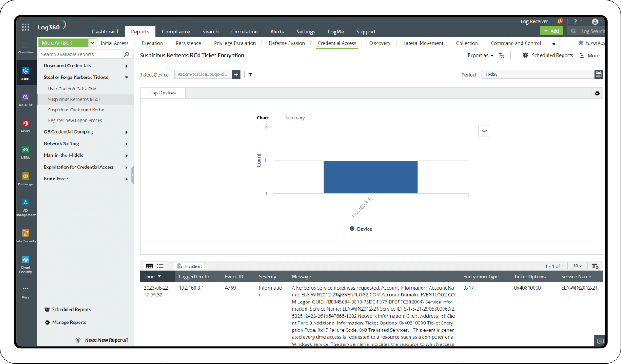Open Register new Logon Process report
Viewport: 621px width, 364px height.
[x=77, y=120]
